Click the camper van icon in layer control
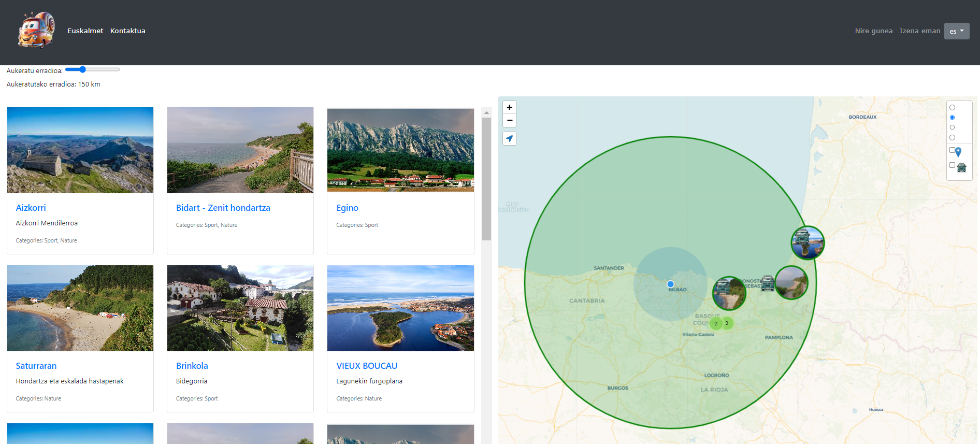This screenshot has height=444, width=980. 962,167
